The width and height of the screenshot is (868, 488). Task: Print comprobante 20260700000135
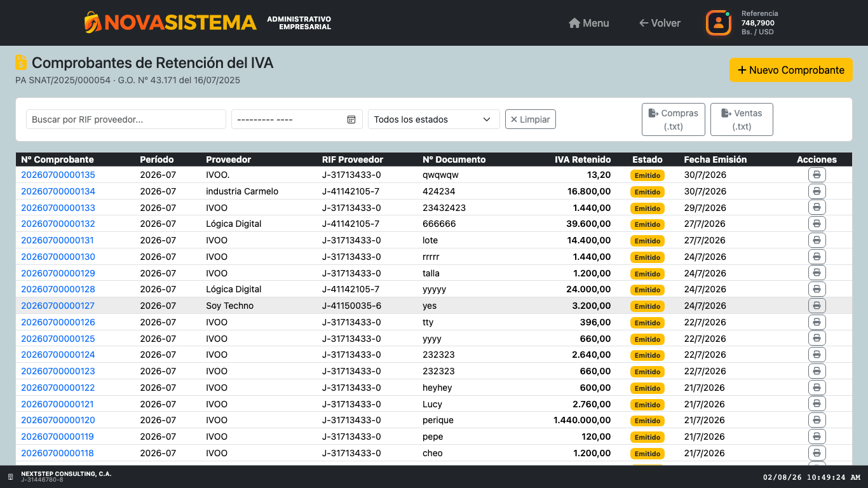[817, 175]
